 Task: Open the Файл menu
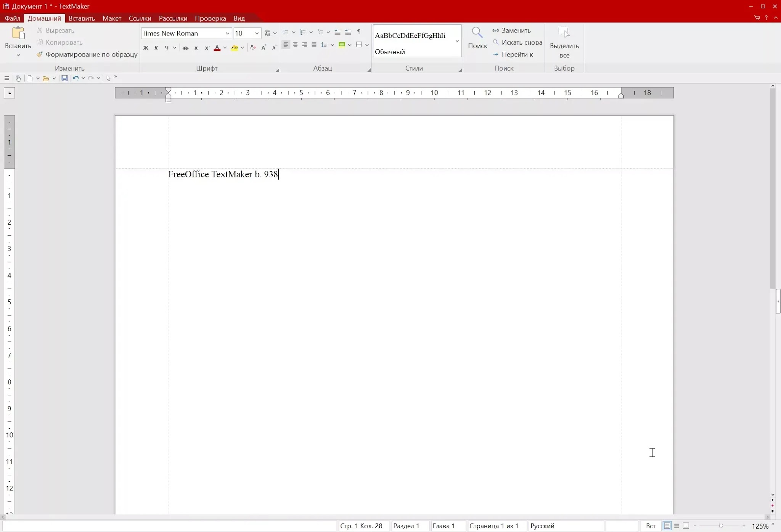12,18
